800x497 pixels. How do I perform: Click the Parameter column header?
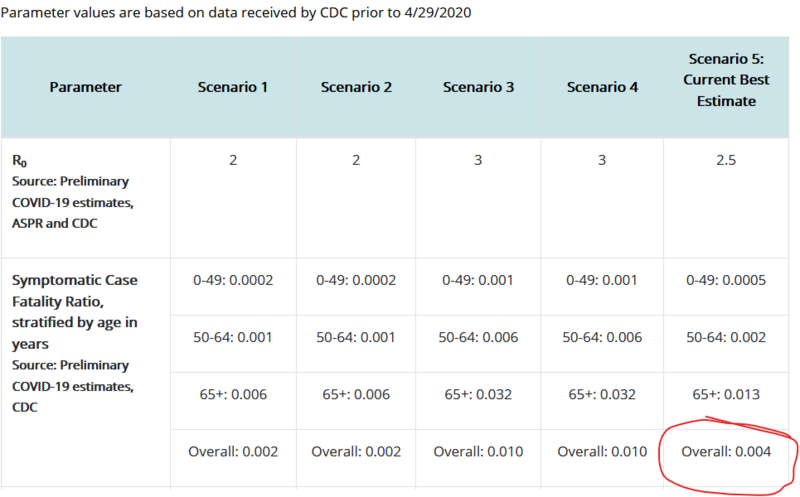[x=85, y=87]
